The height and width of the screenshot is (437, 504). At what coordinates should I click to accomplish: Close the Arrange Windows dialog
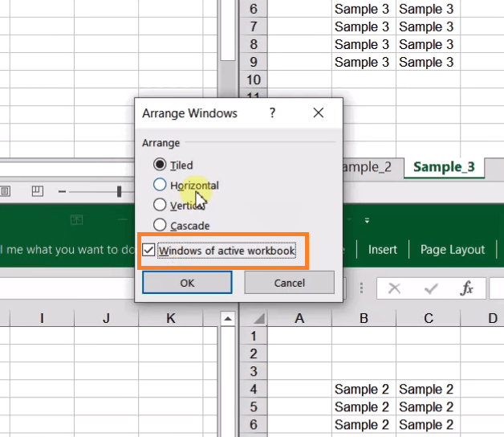[319, 112]
